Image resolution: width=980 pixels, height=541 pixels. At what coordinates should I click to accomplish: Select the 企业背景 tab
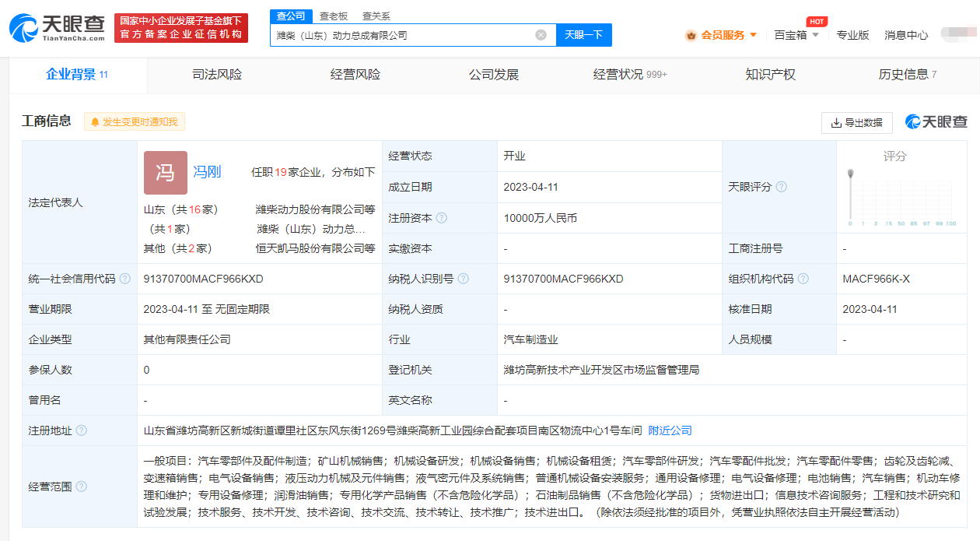pyautogui.click(x=77, y=75)
